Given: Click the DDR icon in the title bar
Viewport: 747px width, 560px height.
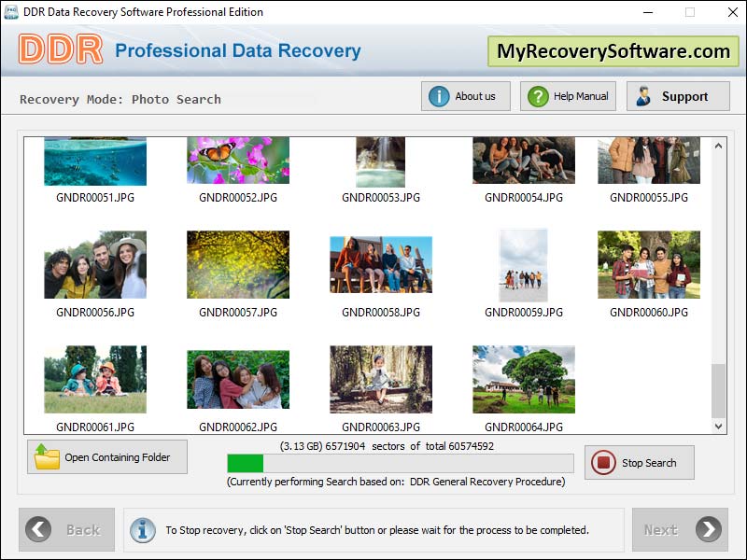Looking at the screenshot, I should click(11, 11).
